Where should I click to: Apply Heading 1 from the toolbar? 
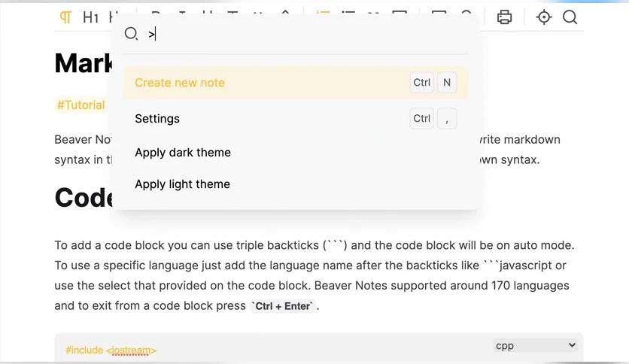click(x=90, y=17)
